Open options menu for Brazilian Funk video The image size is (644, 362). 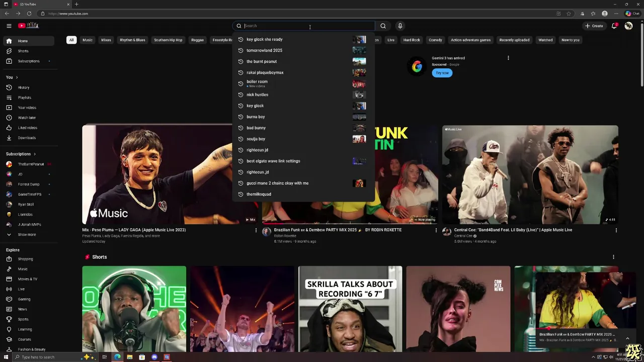pos(436,230)
